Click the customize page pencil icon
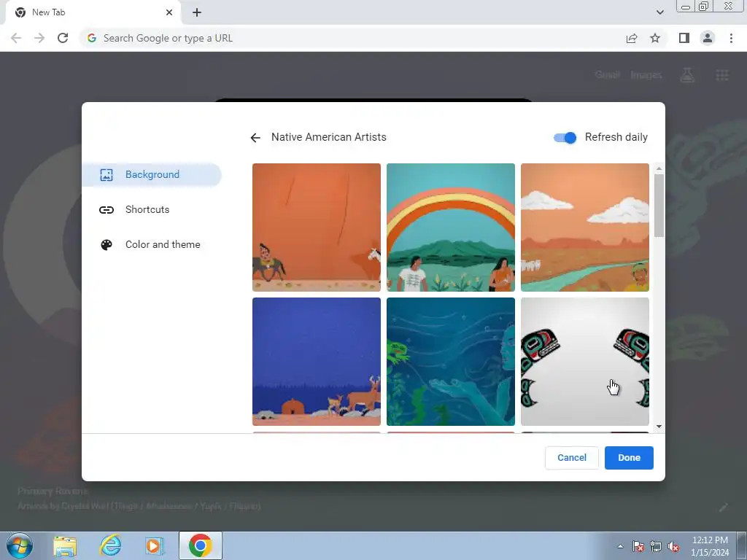This screenshot has width=747, height=560. pyautogui.click(x=723, y=507)
